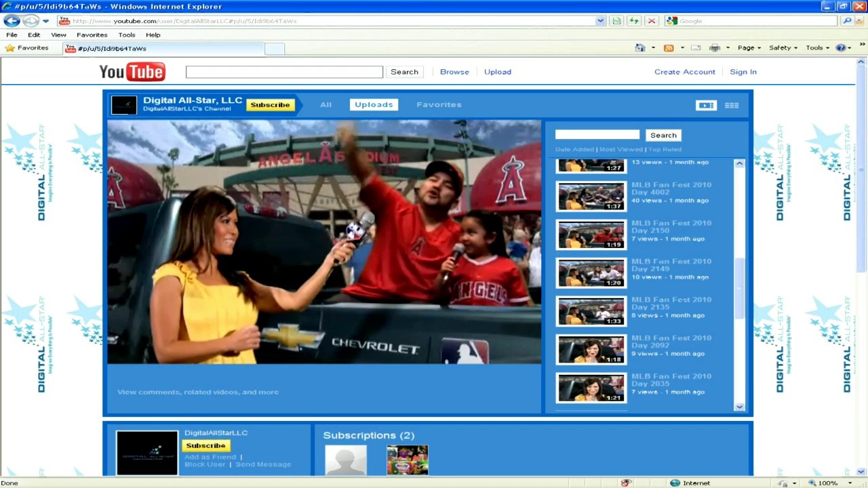Click View comments, related videos, and more
Image resolution: width=868 pixels, height=488 pixels.
(198, 392)
